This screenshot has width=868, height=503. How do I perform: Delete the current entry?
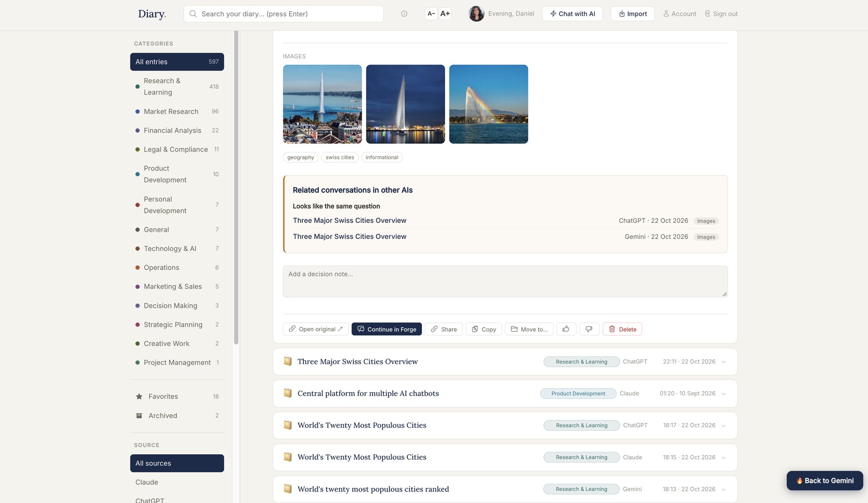623,329
